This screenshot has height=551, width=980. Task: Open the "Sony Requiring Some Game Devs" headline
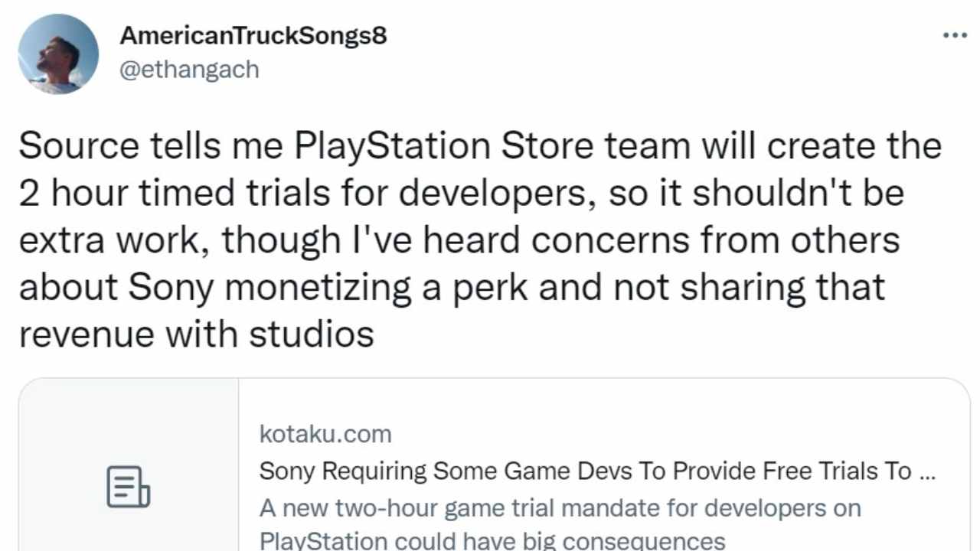[x=586, y=471]
